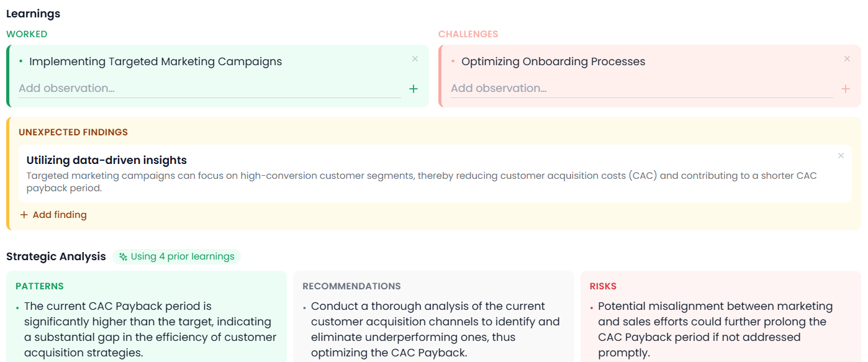Screen dimensions: 868x362
Task: Delete the Optimizing Onboarding Processes challenge
Action: [847, 59]
